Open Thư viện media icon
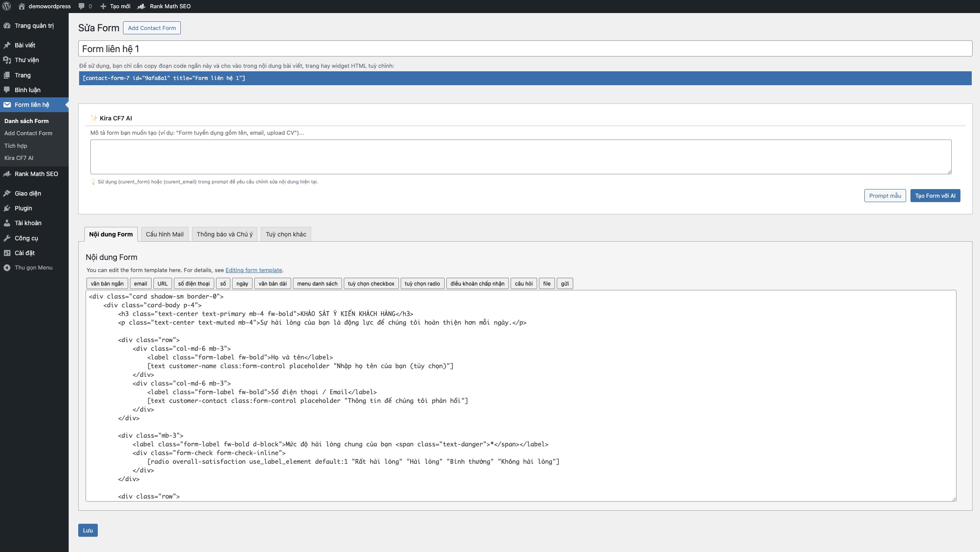Screen dimensions: 980x552 7,60
